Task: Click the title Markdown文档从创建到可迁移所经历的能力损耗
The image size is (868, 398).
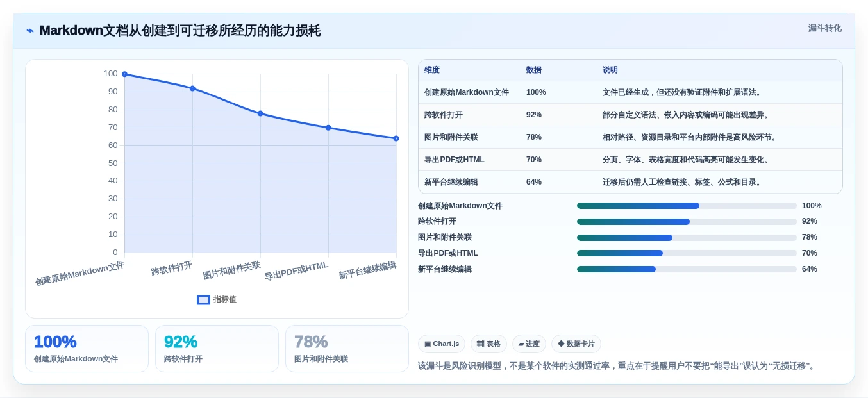Action: tap(180, 31)
